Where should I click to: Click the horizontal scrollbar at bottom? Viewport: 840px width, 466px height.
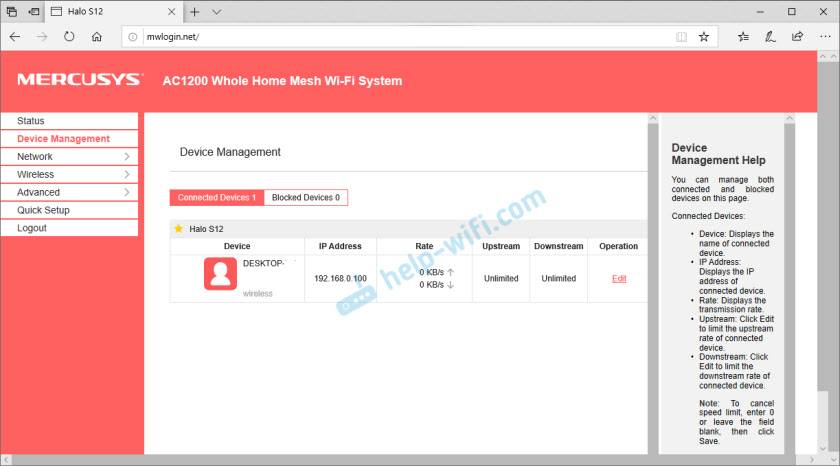click(409, 460)
